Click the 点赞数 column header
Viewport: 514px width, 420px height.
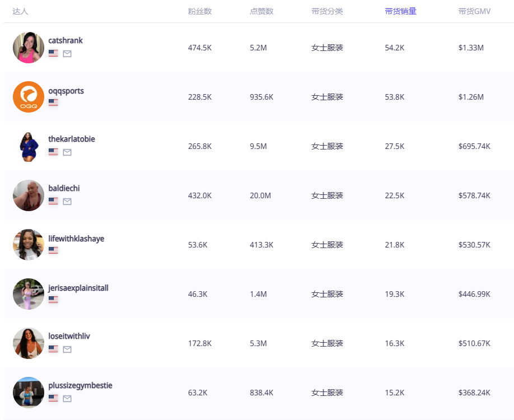tap(261, 11)
